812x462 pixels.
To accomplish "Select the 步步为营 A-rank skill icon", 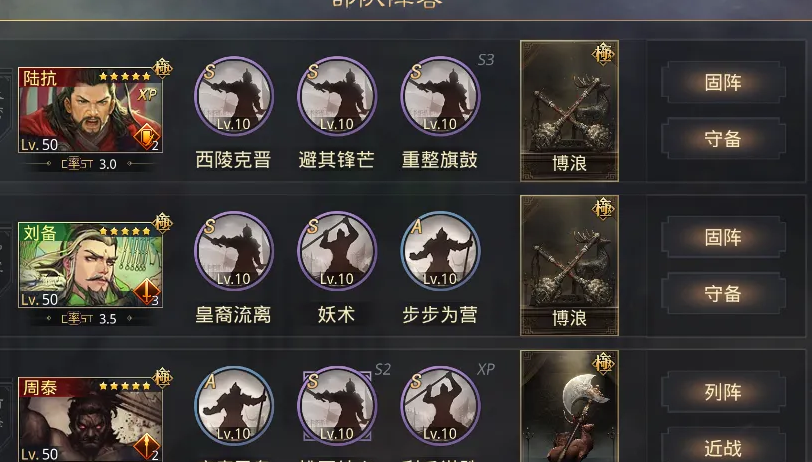I will [440, 251].
